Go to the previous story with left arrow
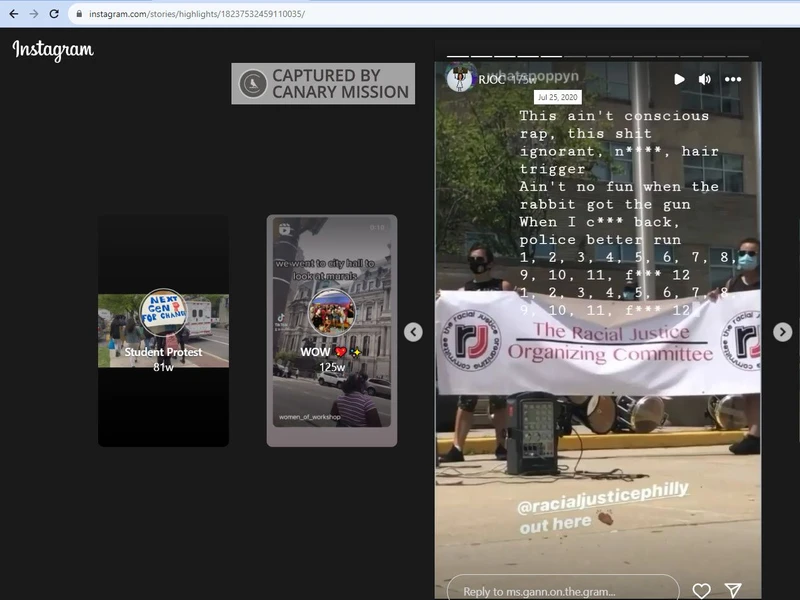 coord(413,332)
